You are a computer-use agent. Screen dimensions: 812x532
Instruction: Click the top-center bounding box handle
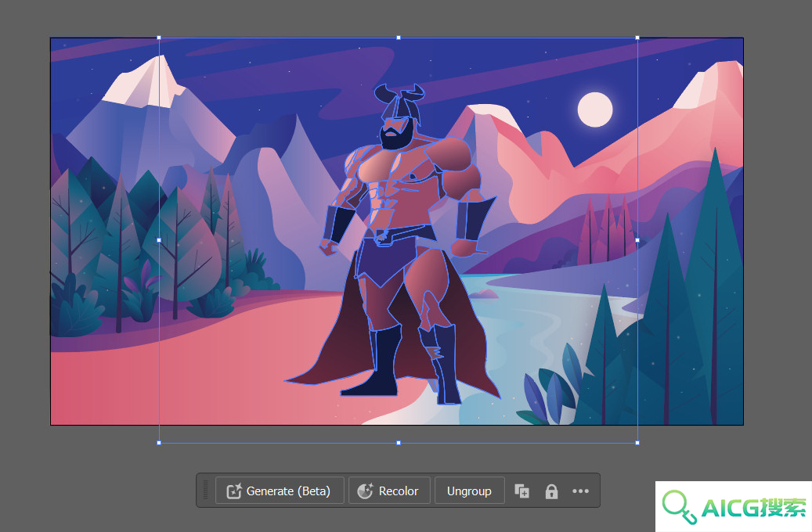(x=399, y=38)
